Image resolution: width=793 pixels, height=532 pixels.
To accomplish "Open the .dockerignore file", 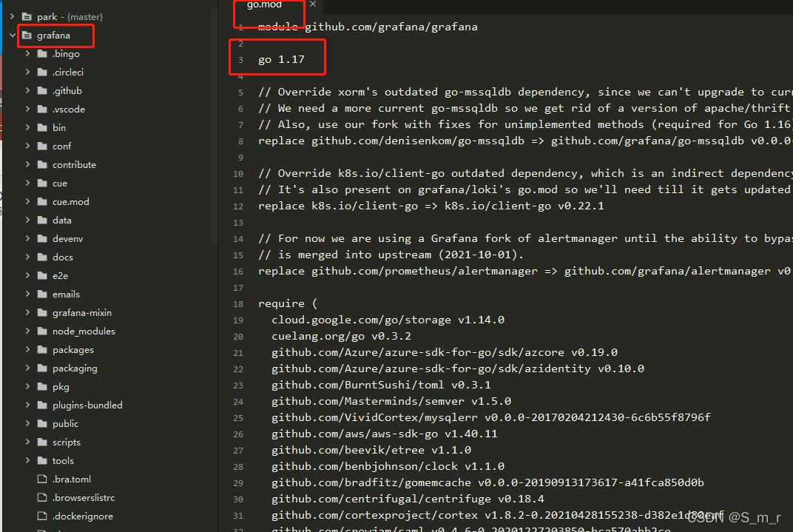I will (82, 516).
